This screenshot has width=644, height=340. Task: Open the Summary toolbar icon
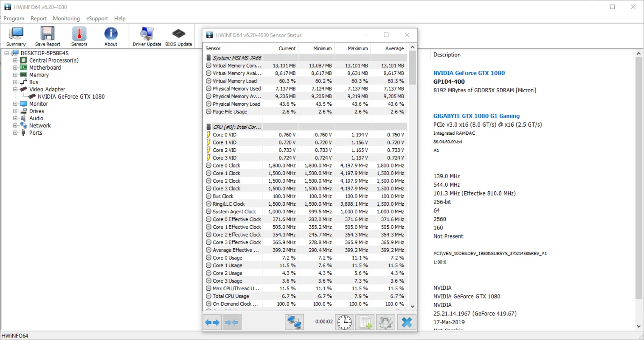[16, 36]
